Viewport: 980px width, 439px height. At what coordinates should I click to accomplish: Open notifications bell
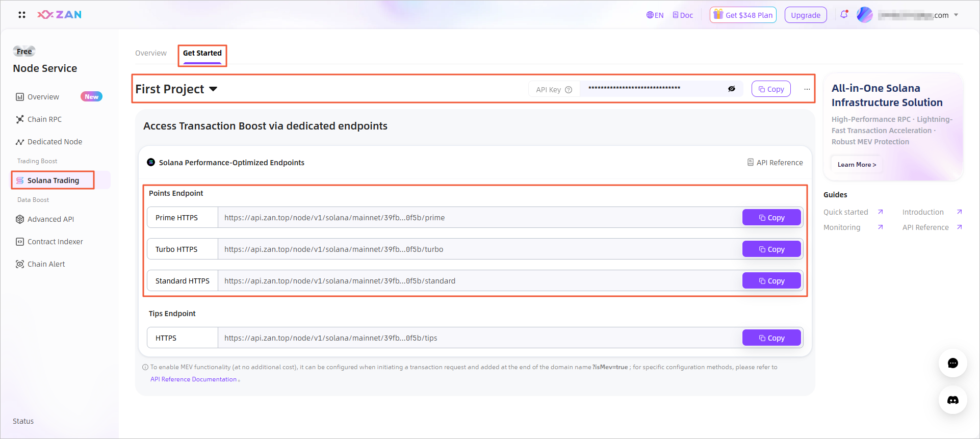pyautogui.click(x=844, y=15)
